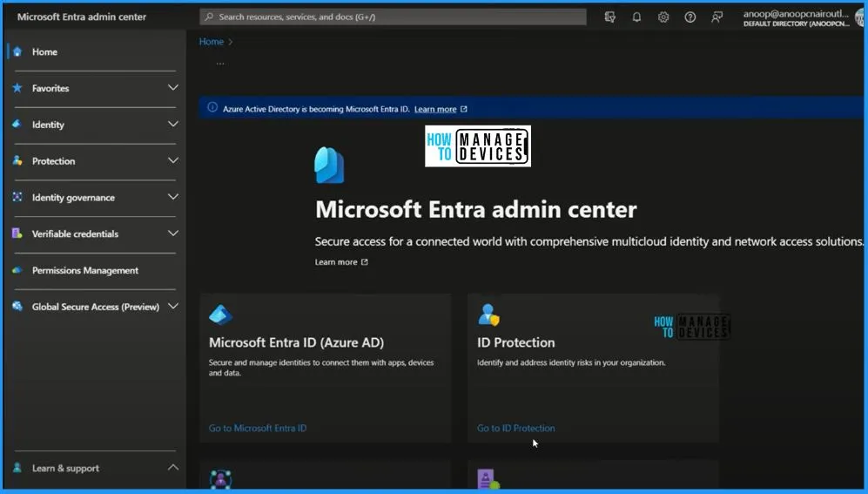Select Global Secure Access (Preview) item
Image resolution: width=868 pixels, height=494 pixels.
click(x=96, y=307)
